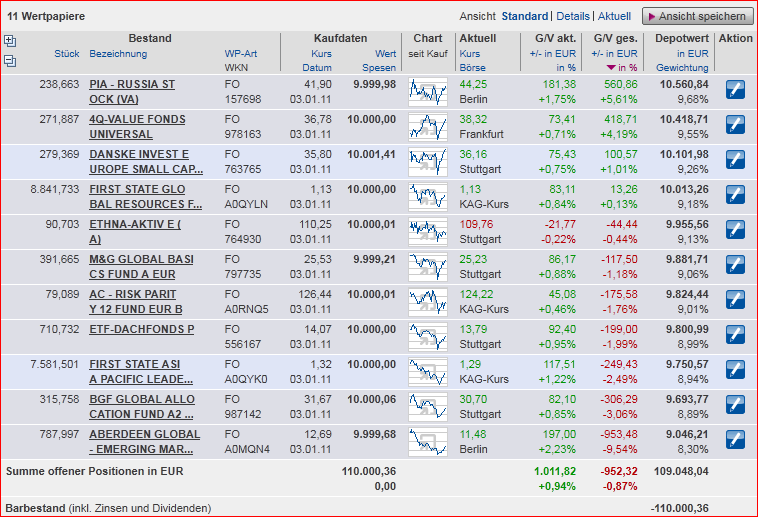Click action icon for Ethna-Aktiv E

tap(735, 231)
